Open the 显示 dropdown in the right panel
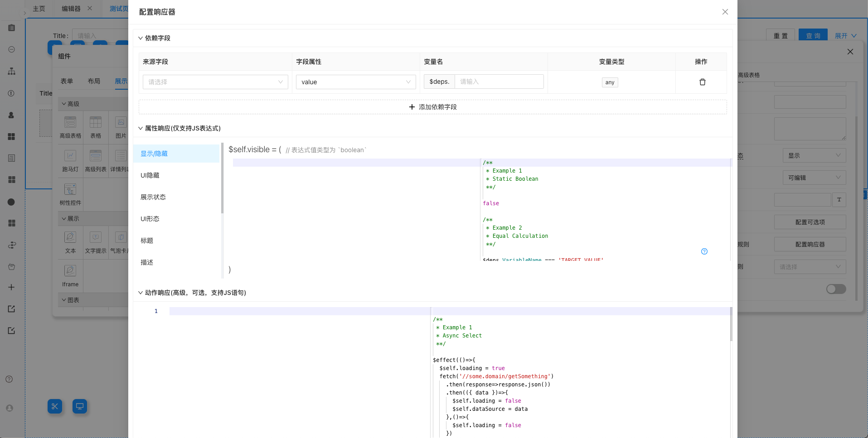The height and width of the screenshot is (438, 868). tap(814, 155)
